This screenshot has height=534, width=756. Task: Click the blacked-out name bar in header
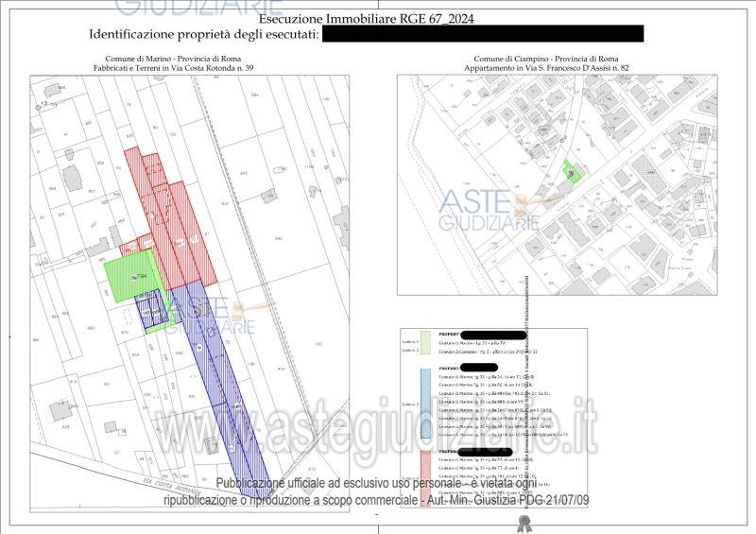482,34
